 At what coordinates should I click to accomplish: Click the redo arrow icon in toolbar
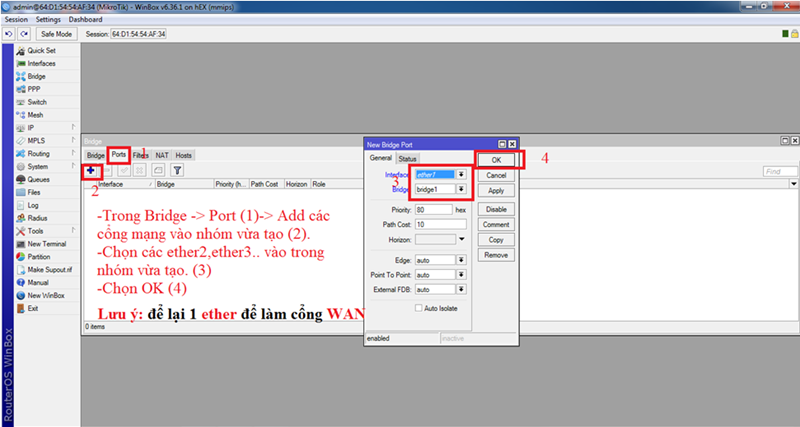pyautogui.click(x=23, y=34)
